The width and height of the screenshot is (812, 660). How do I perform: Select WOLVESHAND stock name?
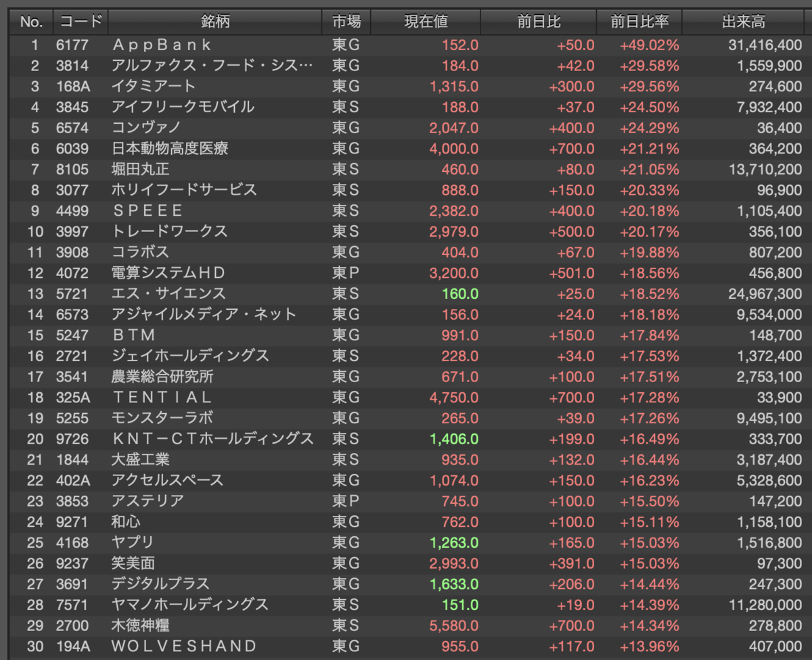pos(185,646)
